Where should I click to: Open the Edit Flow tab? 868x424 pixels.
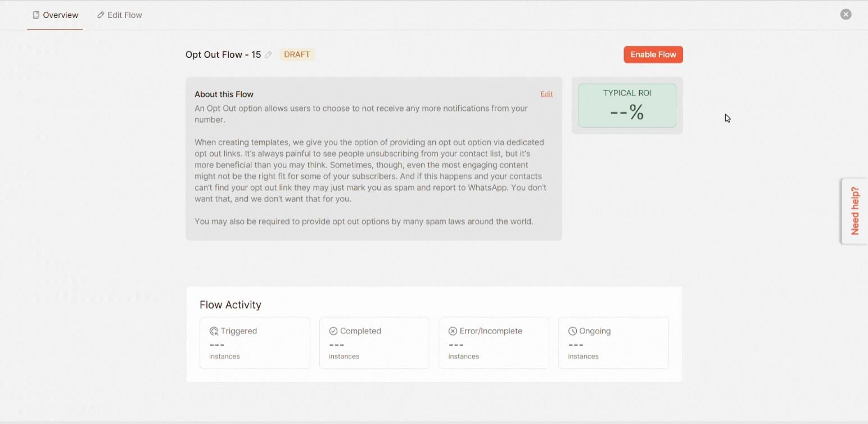click(119, 15)
